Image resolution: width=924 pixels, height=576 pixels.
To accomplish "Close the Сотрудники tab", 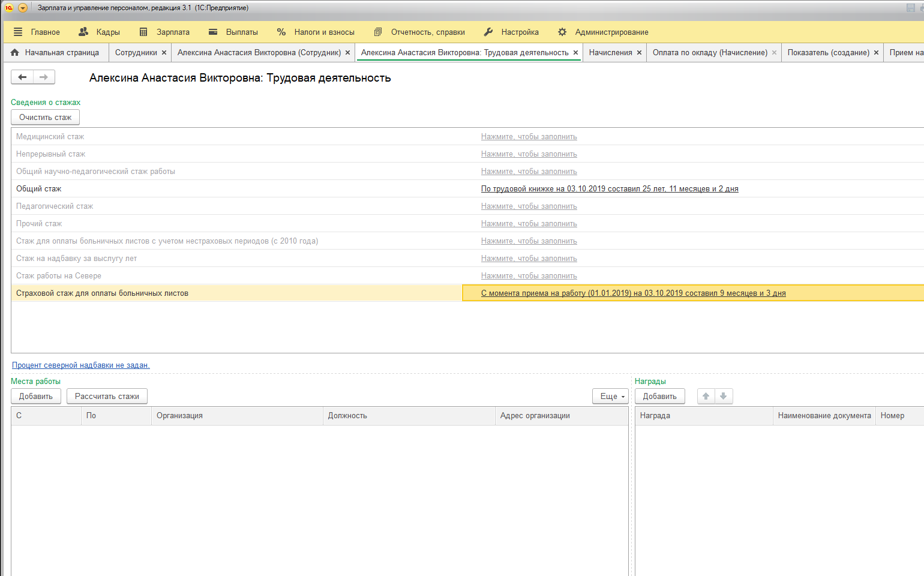I will click(164, 53).
